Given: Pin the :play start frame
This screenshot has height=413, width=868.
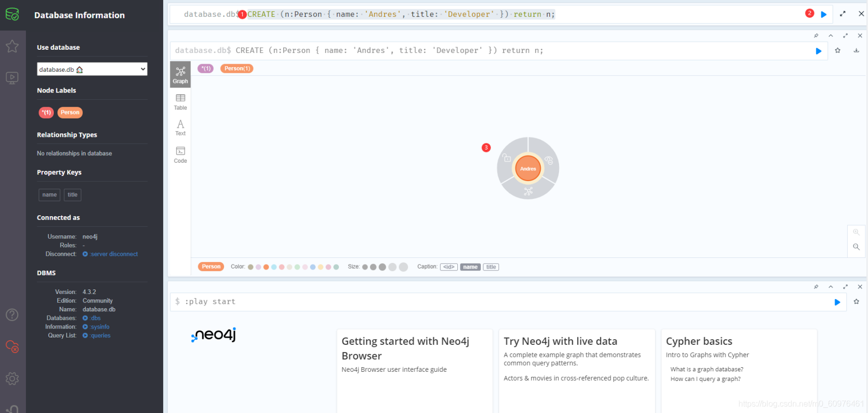Looking at the screenshot, I should click(x=816, y=287).
